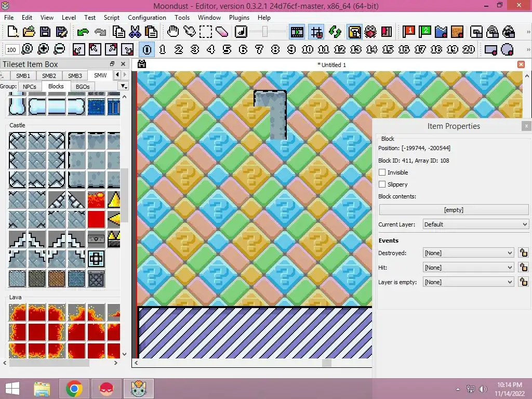532x399 pixels.
Task: Click the zoom percentage field
Action: (x=11, y=49)
